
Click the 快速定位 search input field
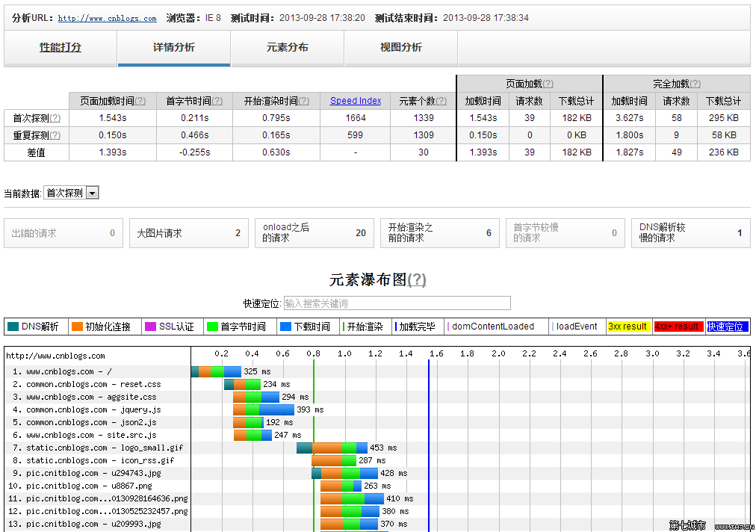coord(397,303)
